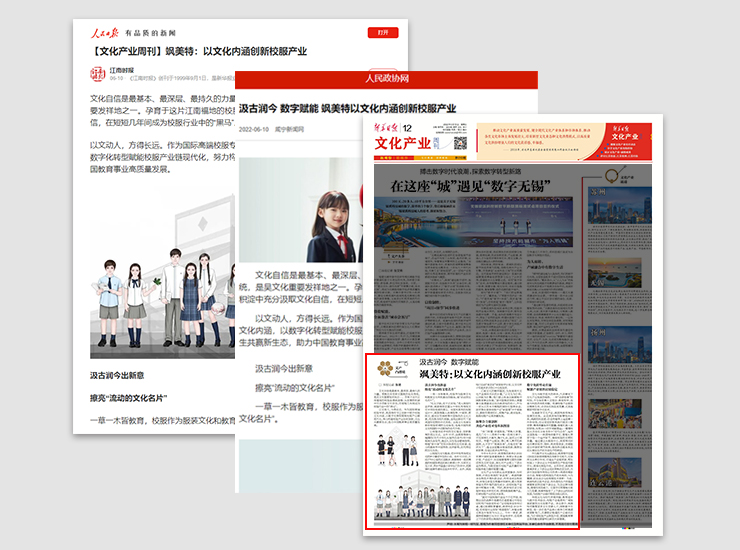
Task: Click the round 江南时报 avatar icon
Action: tap(98, 74)
